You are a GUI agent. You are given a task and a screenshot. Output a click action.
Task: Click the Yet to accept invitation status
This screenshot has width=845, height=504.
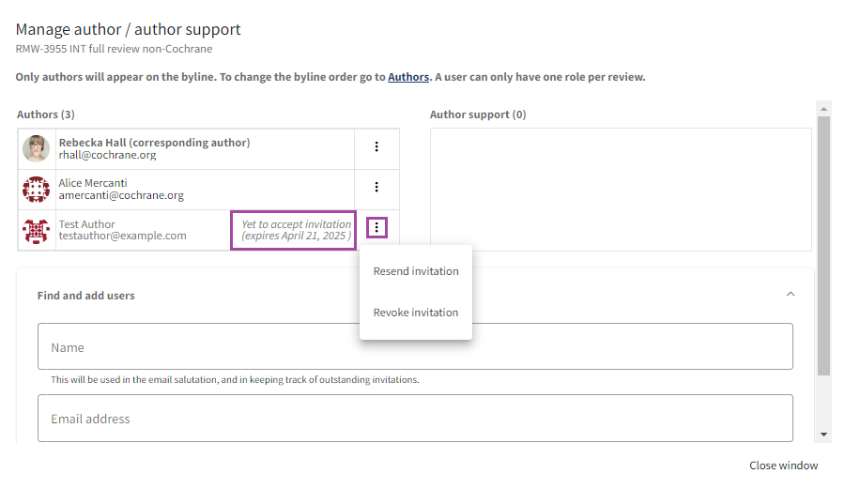pyautogui.click(x=294, y=230)
